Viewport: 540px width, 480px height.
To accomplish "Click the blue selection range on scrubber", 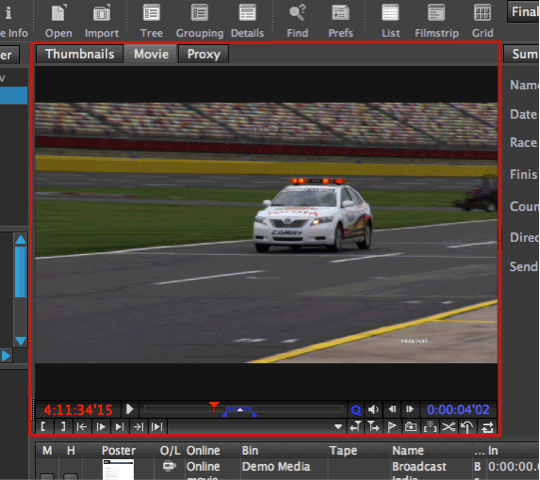I will pyautogui.click(x=240, y=411).
